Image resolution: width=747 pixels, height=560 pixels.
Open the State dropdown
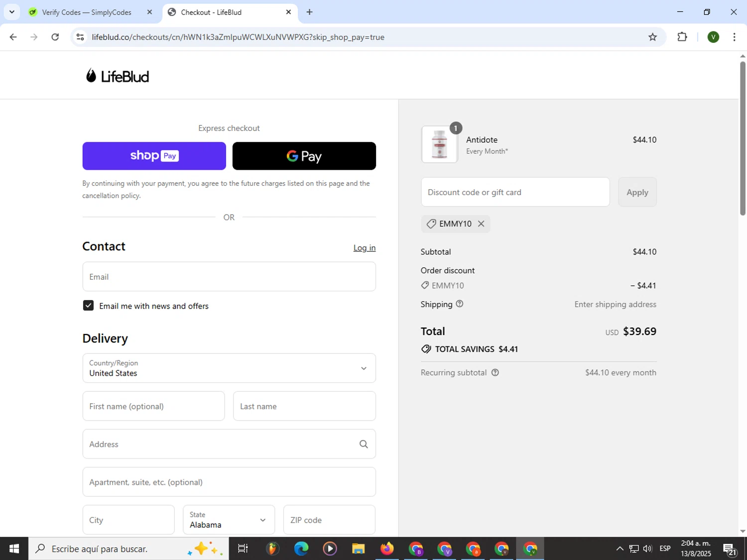pyautogui.click(x=229, y=520)
